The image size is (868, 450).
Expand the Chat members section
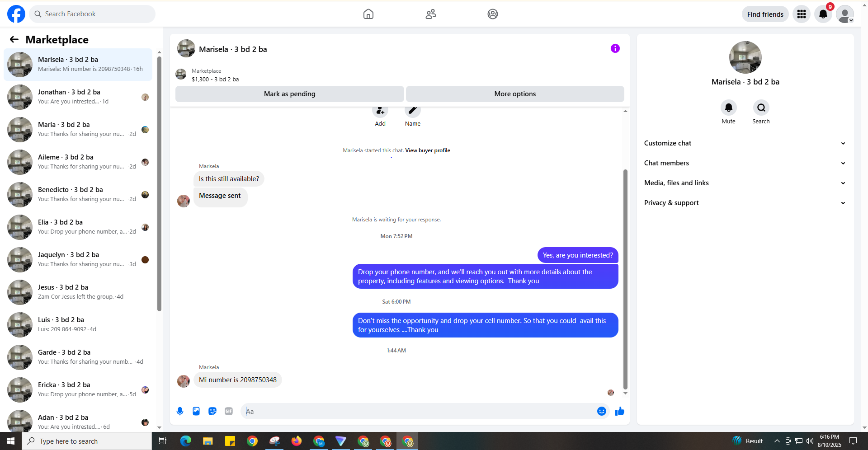(x=745, y=163)
